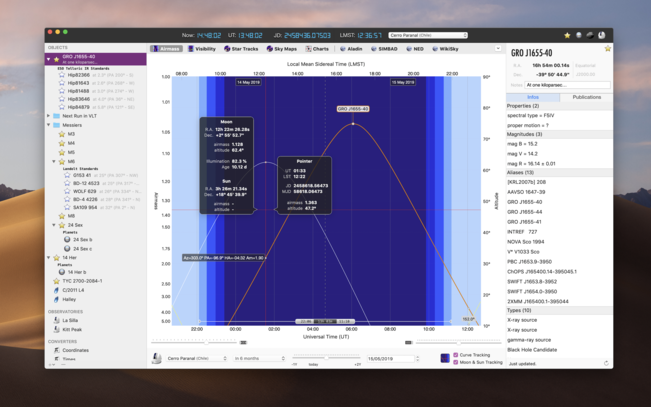The height and width of the screenshot is (407, 651).
Task: Switch to the Star Tracks tab
Action: coord(241,48)
